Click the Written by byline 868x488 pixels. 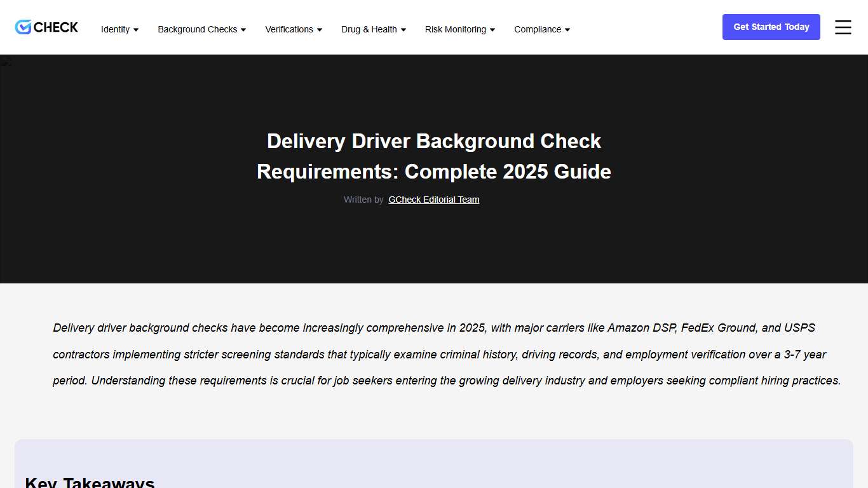coord(363,200)
